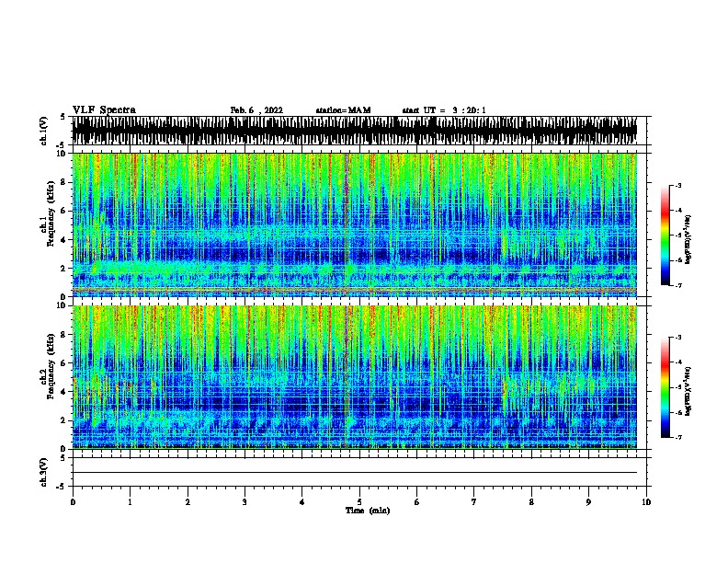Click the ch.2 colorbar units label log(PSD)

click(688, 391)
